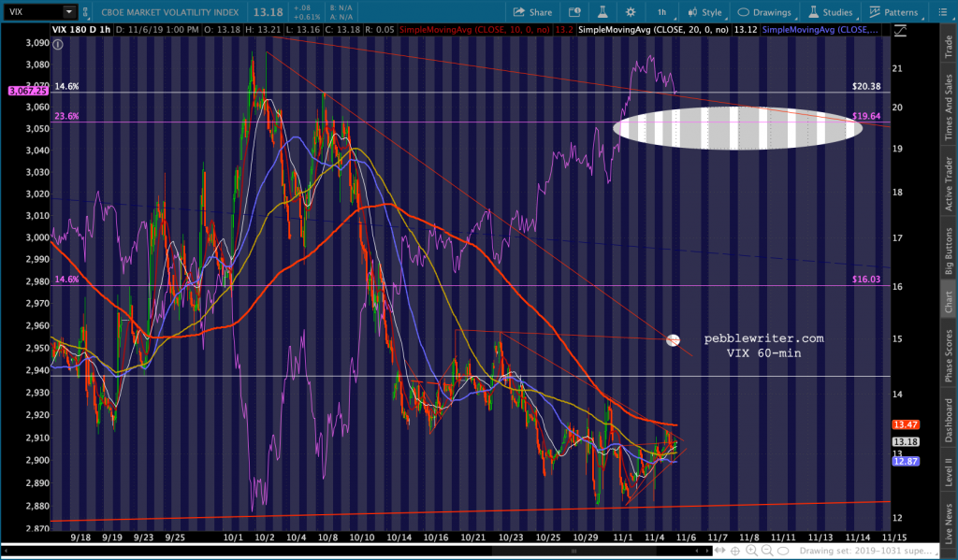Open the Style dropdown menu
The width and height of the screenshot is (958, 560).
click(704, 12)
